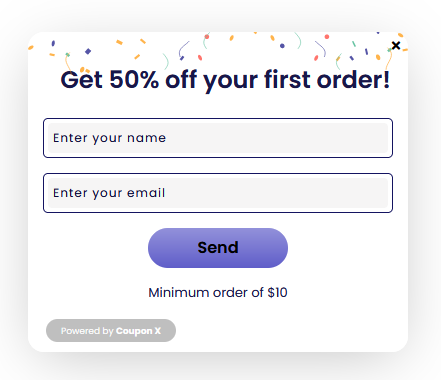Click the bold "Coupon X" text in badge
The image size is (441, 380).
138,331
